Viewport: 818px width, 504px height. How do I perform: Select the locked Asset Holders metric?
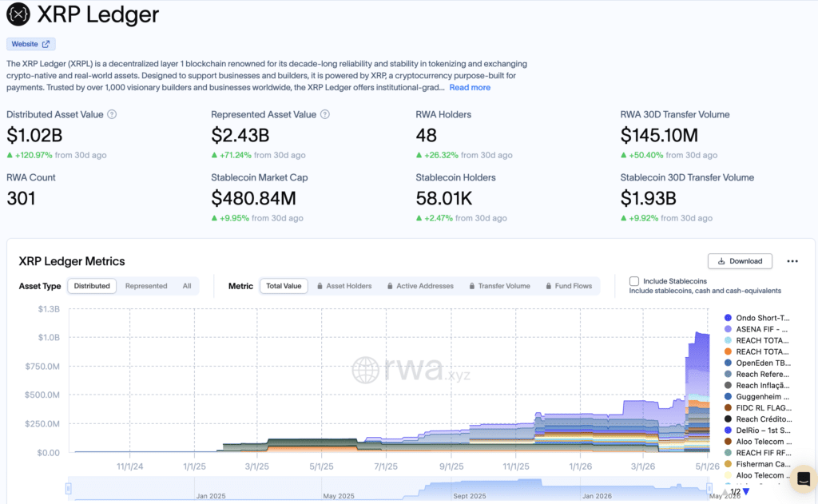pyautogui.click(x=344, y=286)
